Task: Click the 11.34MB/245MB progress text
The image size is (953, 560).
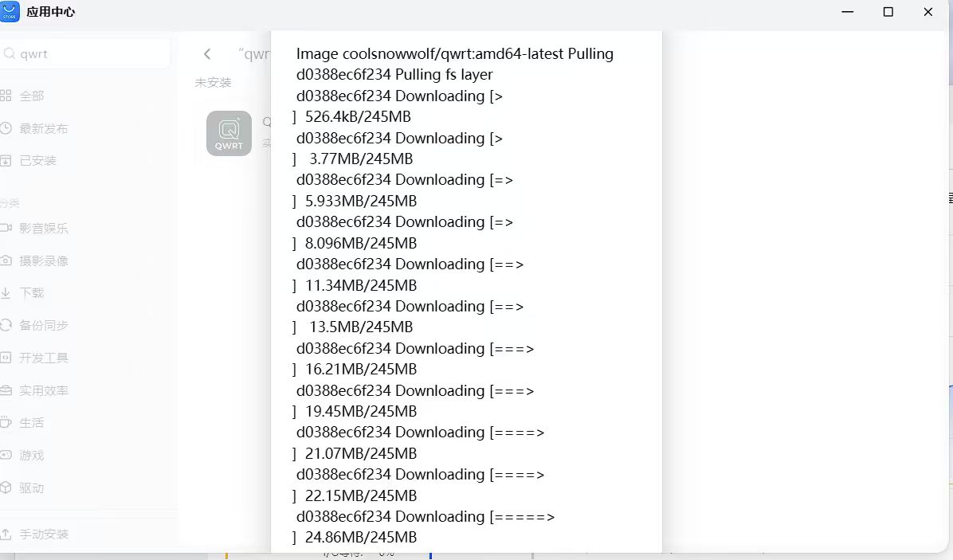Action: [x=361, y=285]
